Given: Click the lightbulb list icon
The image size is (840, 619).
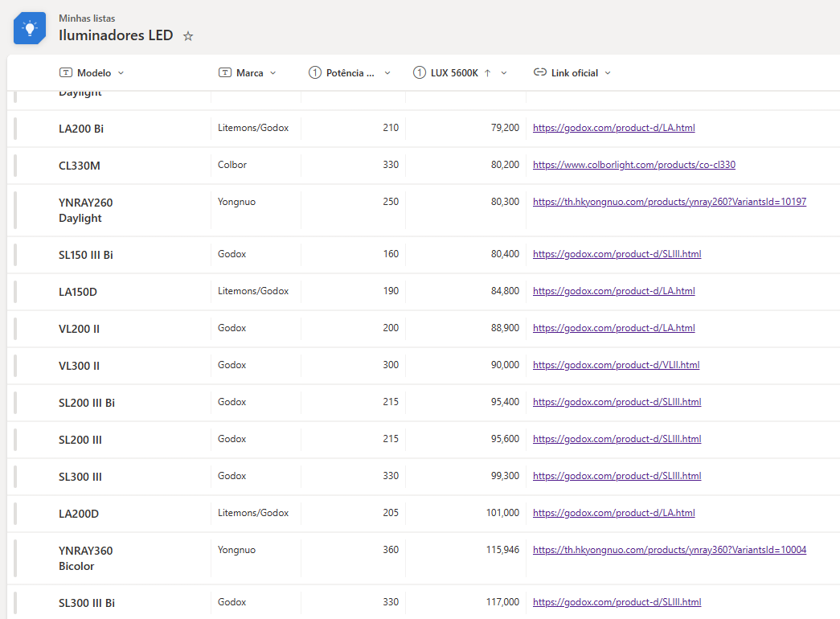Looking at the screenshot, I should point(30,28).
